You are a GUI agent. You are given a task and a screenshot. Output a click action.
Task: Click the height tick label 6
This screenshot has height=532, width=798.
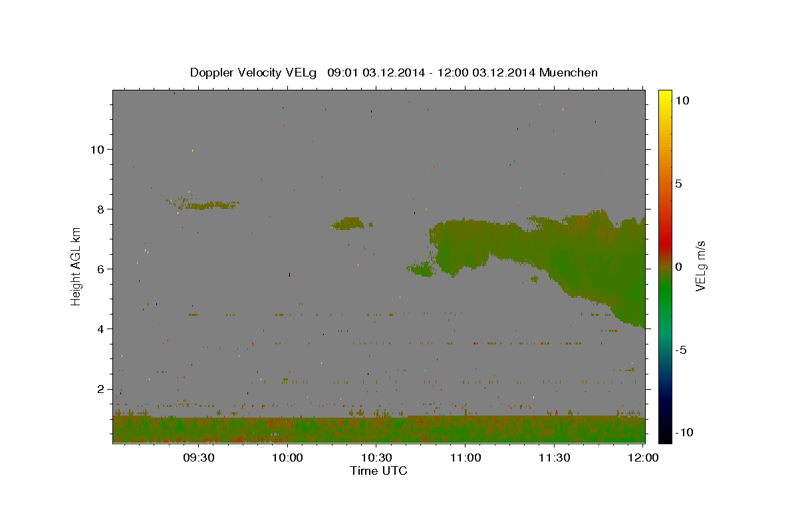coord(100,269)
